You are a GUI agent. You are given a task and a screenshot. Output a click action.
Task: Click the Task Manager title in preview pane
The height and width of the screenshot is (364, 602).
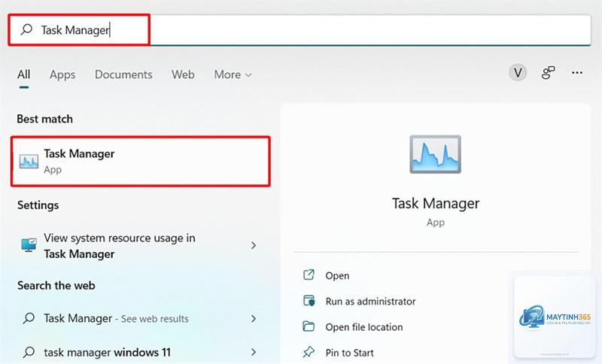point(436,203)
